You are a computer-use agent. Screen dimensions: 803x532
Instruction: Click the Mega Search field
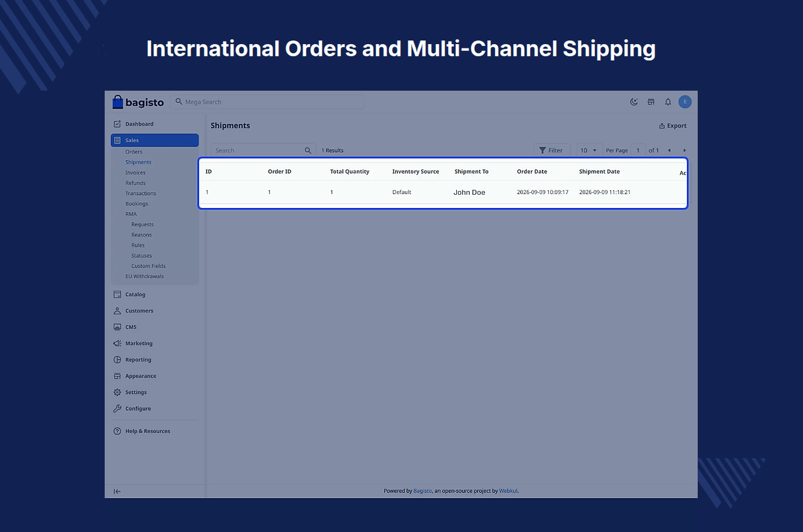[267, 102]
